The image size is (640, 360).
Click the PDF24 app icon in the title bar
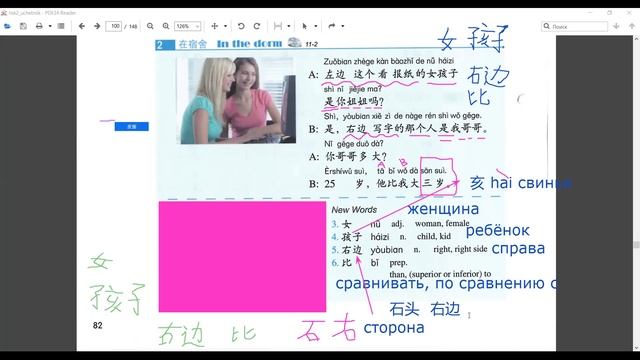pyautogui.click(x=4, y=13)
